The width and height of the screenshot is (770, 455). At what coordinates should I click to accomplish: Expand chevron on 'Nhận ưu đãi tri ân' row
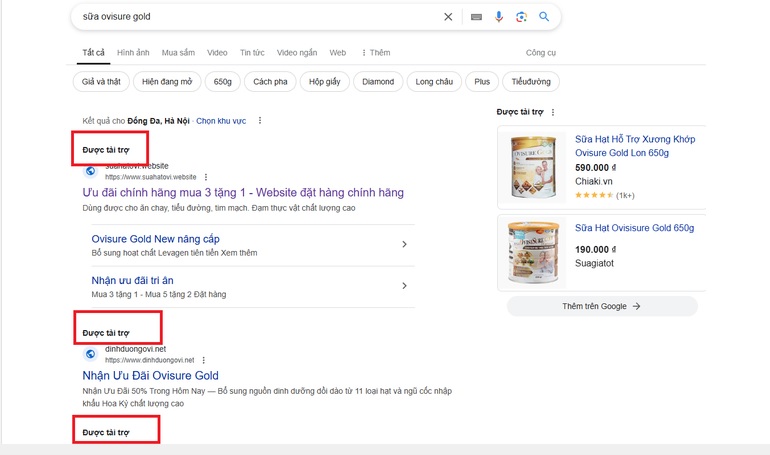[x=404, y=286]
